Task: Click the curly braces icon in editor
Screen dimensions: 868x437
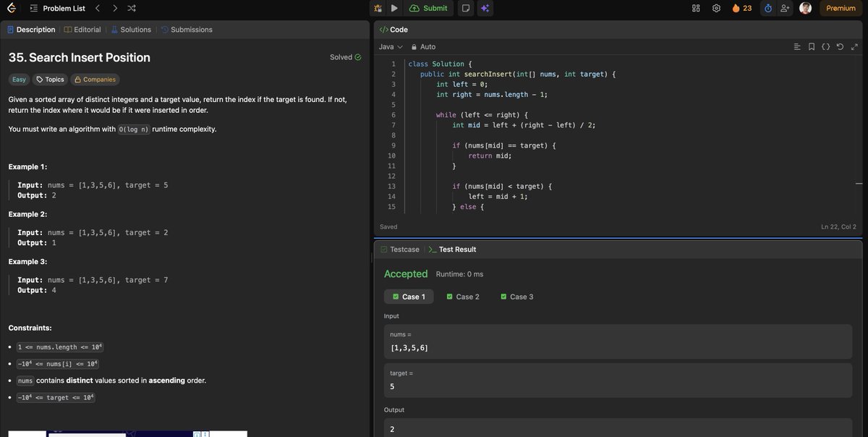Action: [825, 46]
